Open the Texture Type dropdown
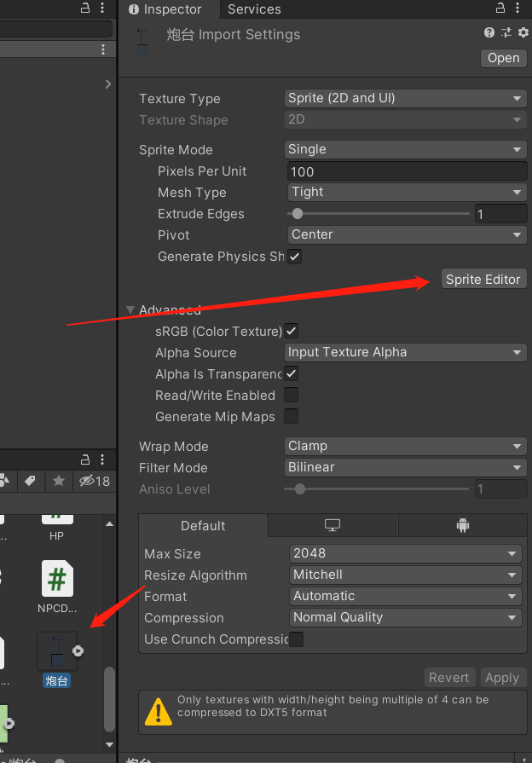 [x=406, y=98]
